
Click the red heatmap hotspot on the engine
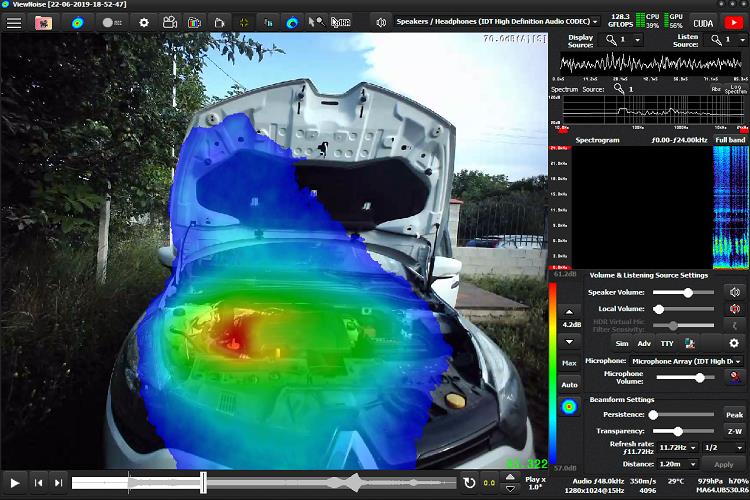pyautogui.click(x=236, y=334)
